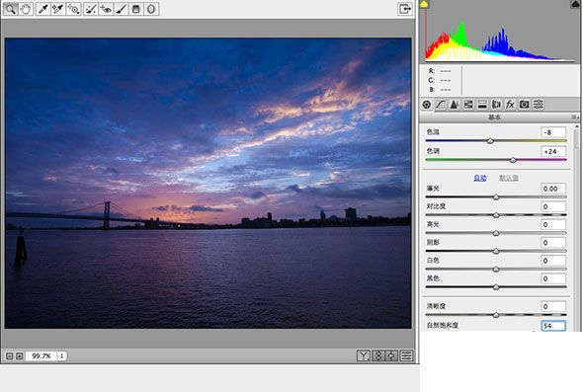Click the blue Auto link above Exposure
This screenshot has width=583, height=392.
coord(480,178)
